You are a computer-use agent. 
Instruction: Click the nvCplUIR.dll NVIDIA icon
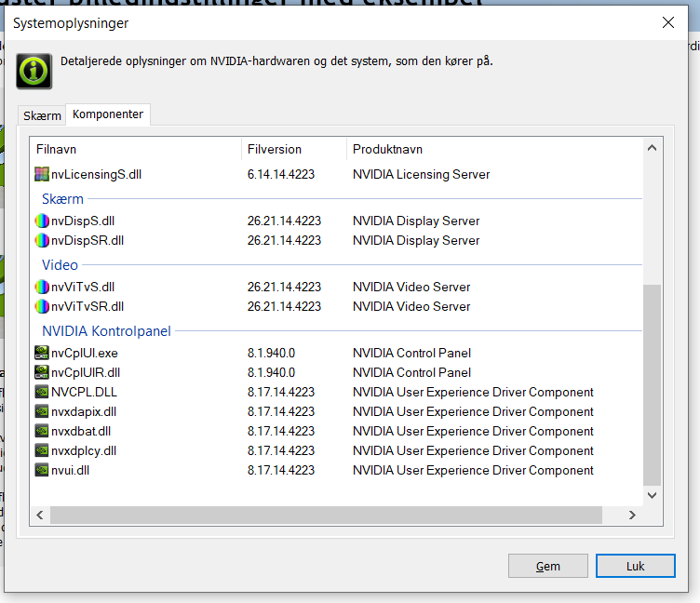pos(42,373)
